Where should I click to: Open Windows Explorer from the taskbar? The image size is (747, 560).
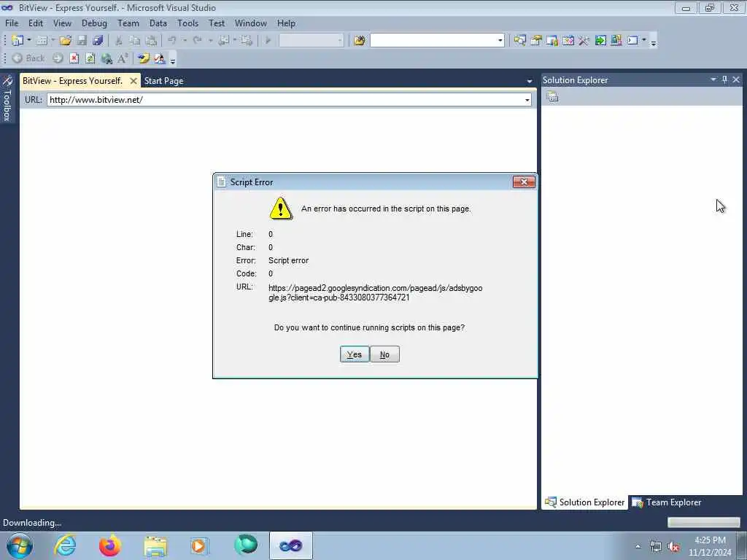click(x=155, y=545)
